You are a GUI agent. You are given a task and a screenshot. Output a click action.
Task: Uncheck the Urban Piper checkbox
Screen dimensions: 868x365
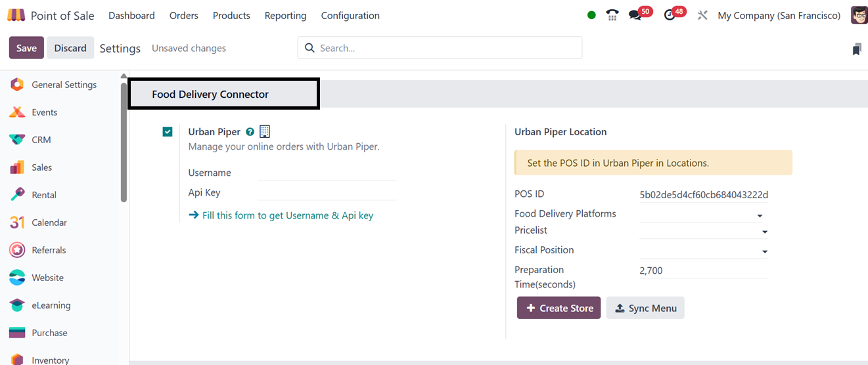tap(168, 132)
